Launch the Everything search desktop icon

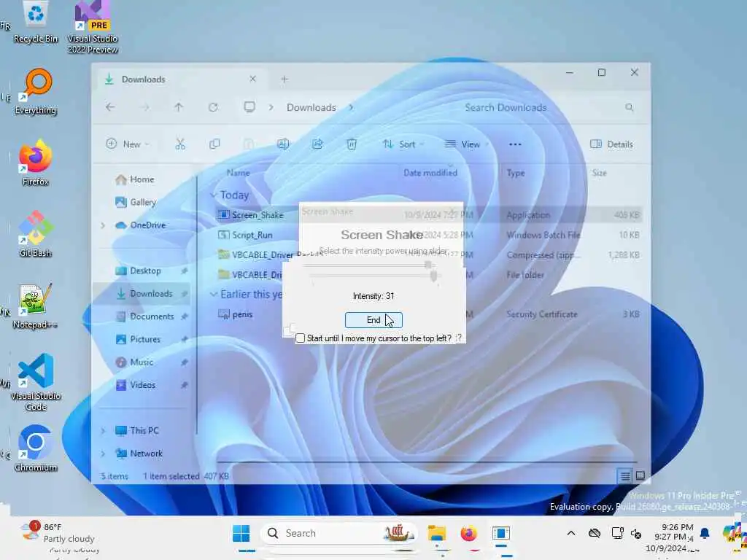(36, 93)
